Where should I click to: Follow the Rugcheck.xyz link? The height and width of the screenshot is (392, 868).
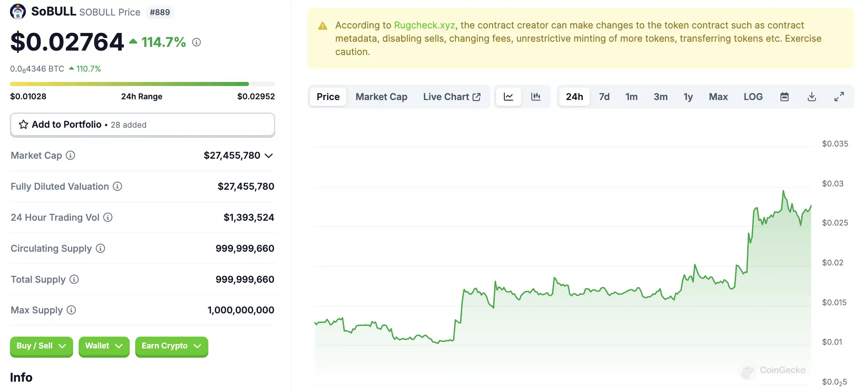tap(424, 25)
